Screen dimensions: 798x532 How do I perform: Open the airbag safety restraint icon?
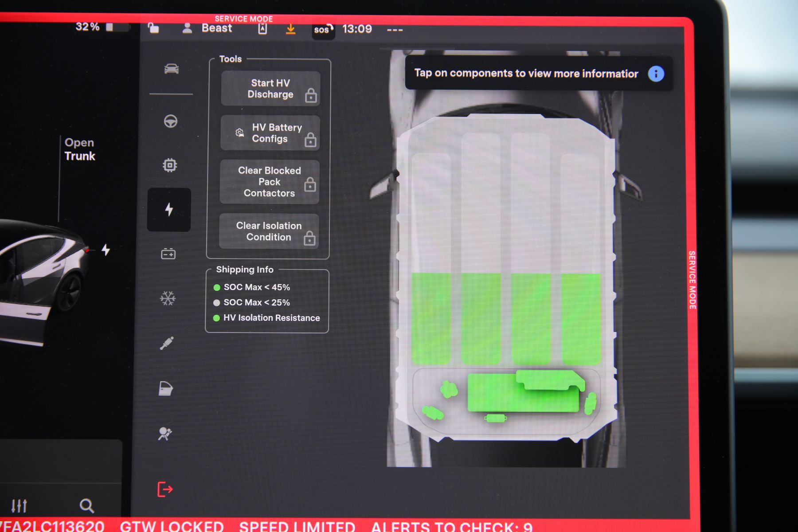(x=164, y=433)
